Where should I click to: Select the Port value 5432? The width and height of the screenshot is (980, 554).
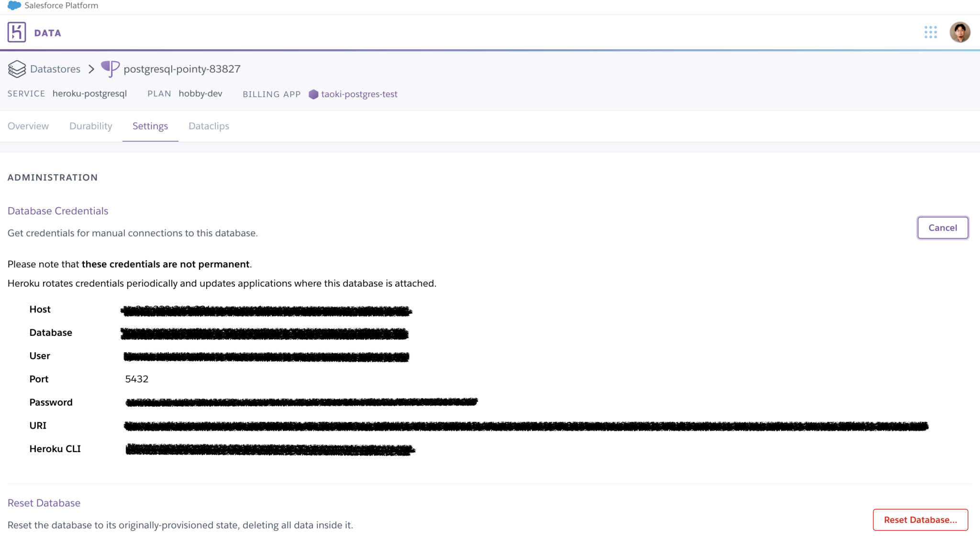pos(137,379)
